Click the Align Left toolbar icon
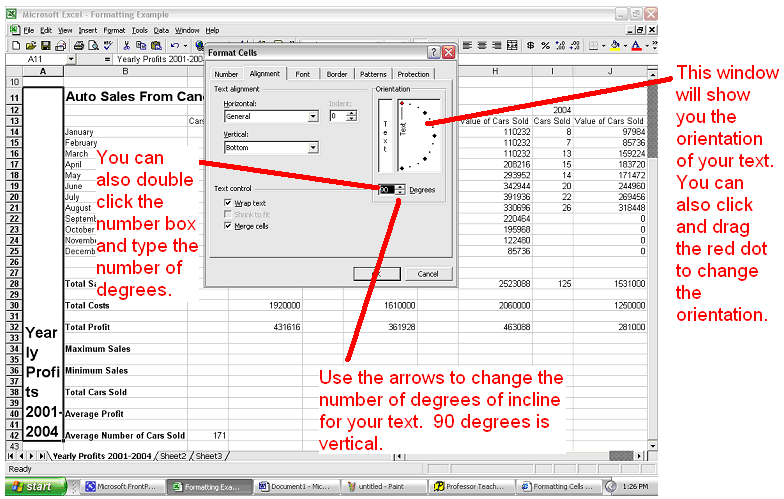The height and width of the screenshot is (499, 784). click(x=467, y=46)
